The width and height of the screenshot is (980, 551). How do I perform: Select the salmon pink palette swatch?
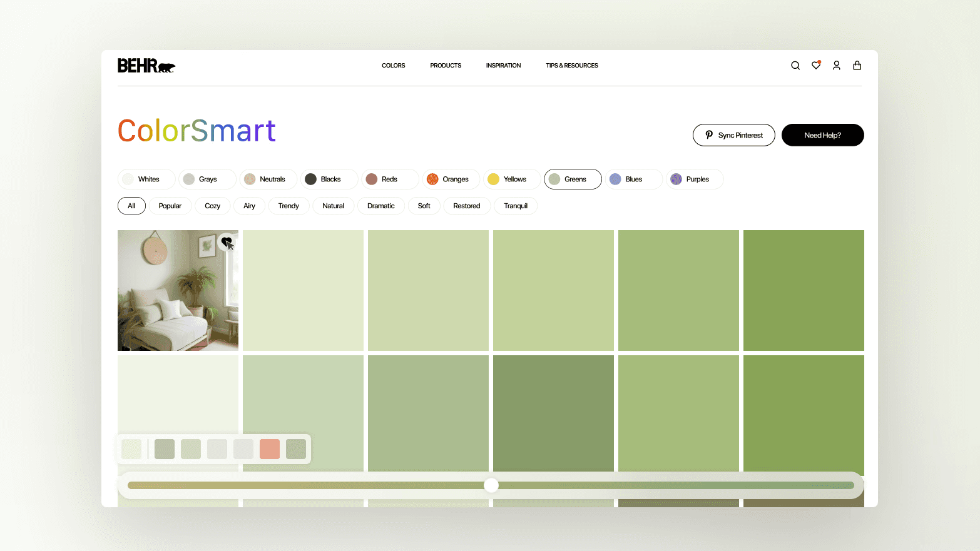(x=270, y=449)
